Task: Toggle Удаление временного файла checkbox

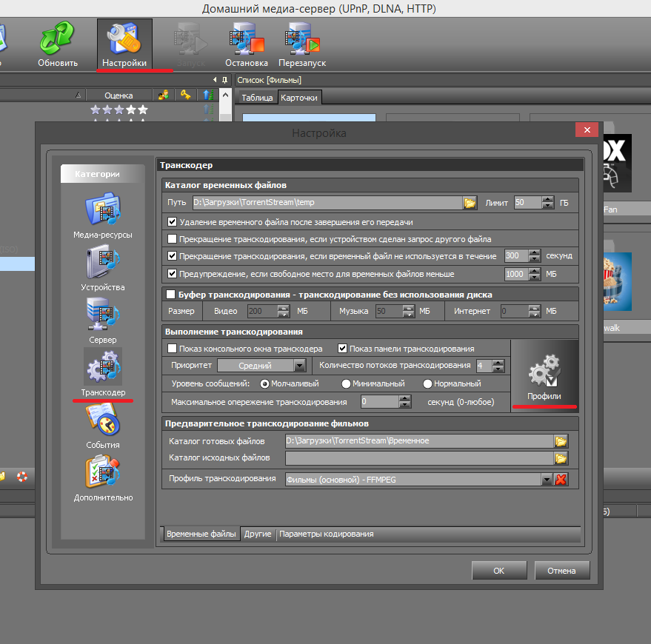Action: pyautogui.click(x=173, y=221)
